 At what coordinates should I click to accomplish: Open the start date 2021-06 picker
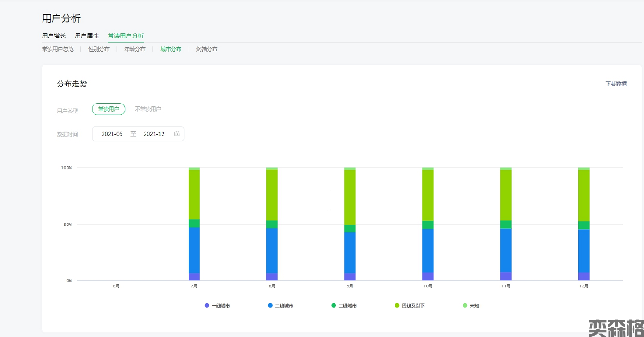point(112,134)
